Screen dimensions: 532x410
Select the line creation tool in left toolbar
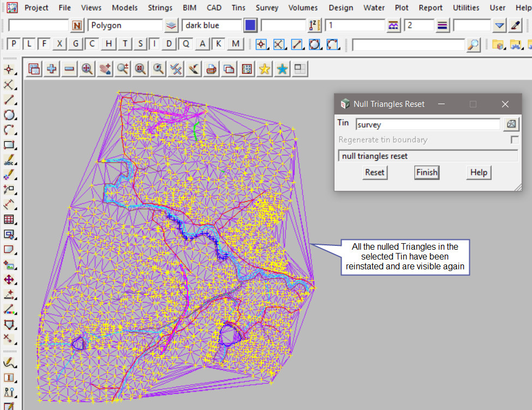(9, 100)
